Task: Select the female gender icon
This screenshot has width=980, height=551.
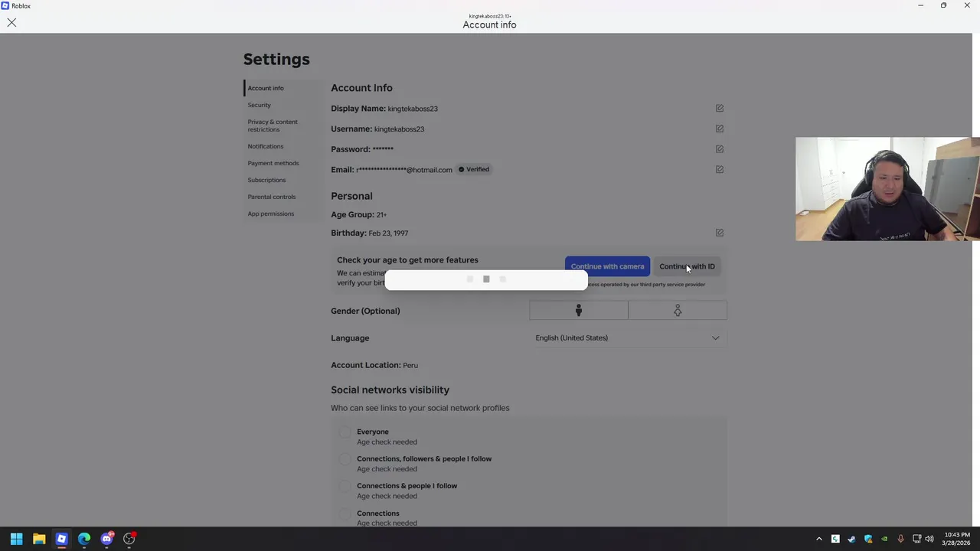Action: click(678, 311)
